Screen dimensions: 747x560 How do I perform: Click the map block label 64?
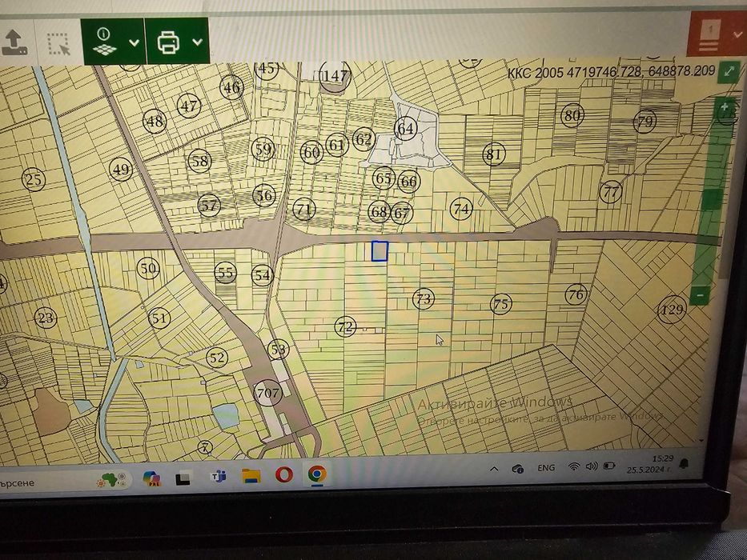click(406, 129)
